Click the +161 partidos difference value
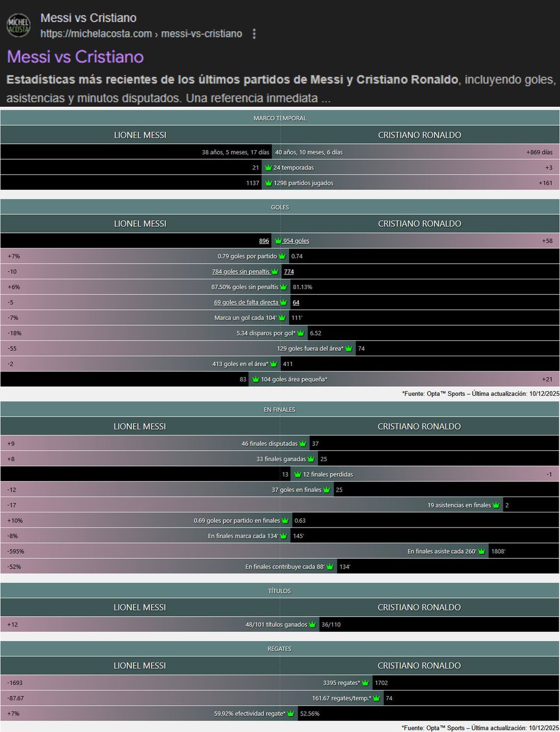This screenshot has width=560, height=732. [x=546, y=182]
